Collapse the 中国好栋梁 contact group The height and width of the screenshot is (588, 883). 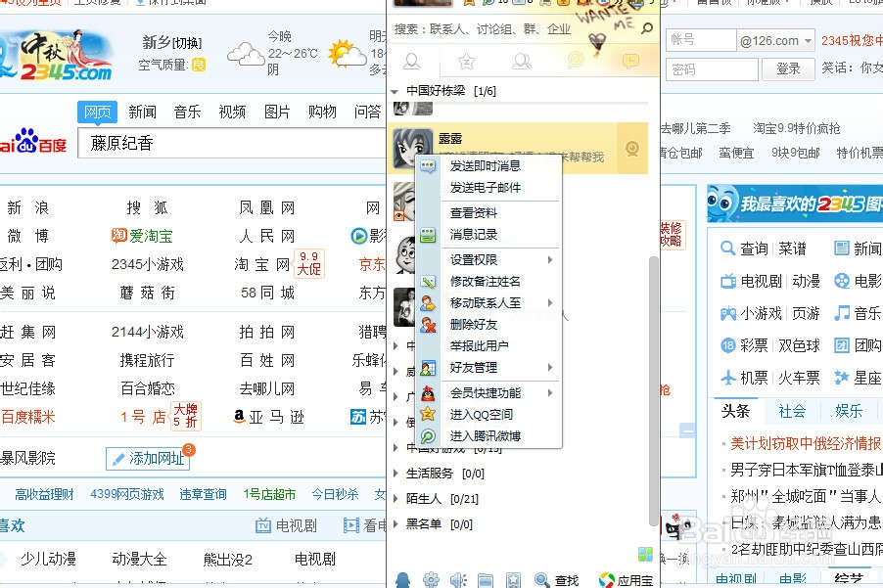(395, 91)
